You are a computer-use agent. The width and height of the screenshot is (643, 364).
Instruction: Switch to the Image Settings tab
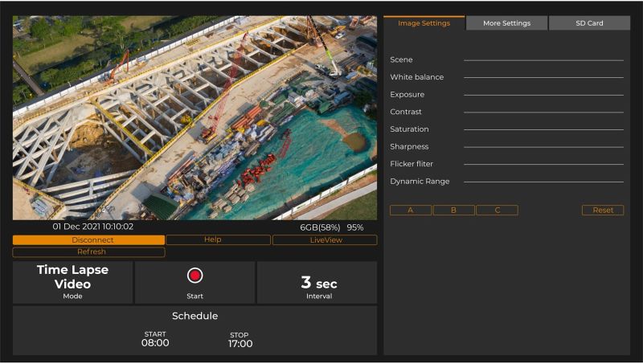coord(424,23)
